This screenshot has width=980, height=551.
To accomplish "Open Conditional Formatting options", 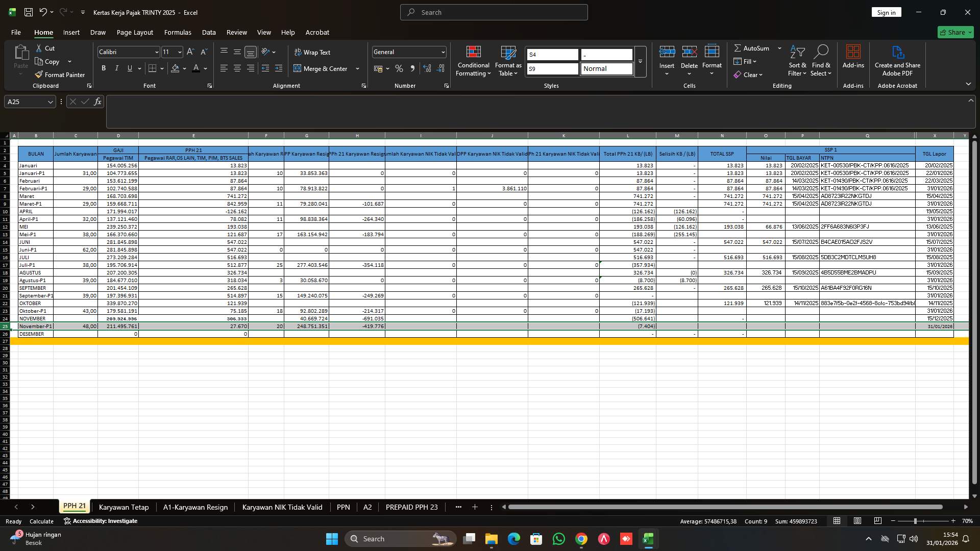I will 473,61.
